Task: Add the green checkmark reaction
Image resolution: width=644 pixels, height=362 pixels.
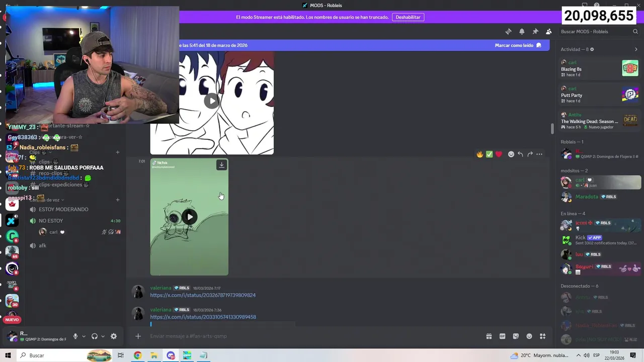Action: 489,154
